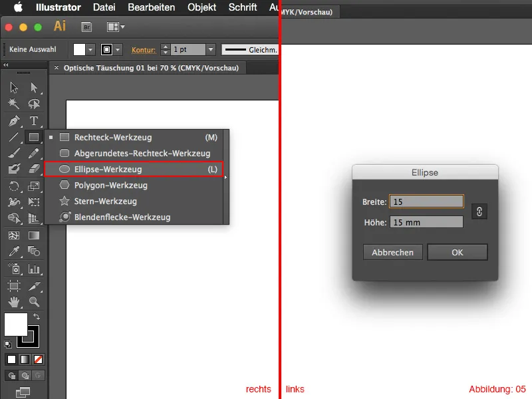
Task: Select the Artboard tool
Action: click(x=14, y=286)
